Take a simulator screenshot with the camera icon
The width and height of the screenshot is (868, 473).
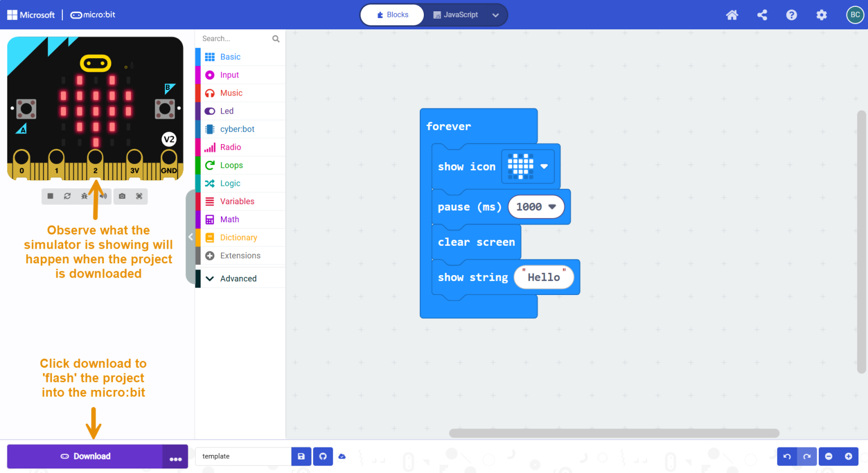(122, 196)
